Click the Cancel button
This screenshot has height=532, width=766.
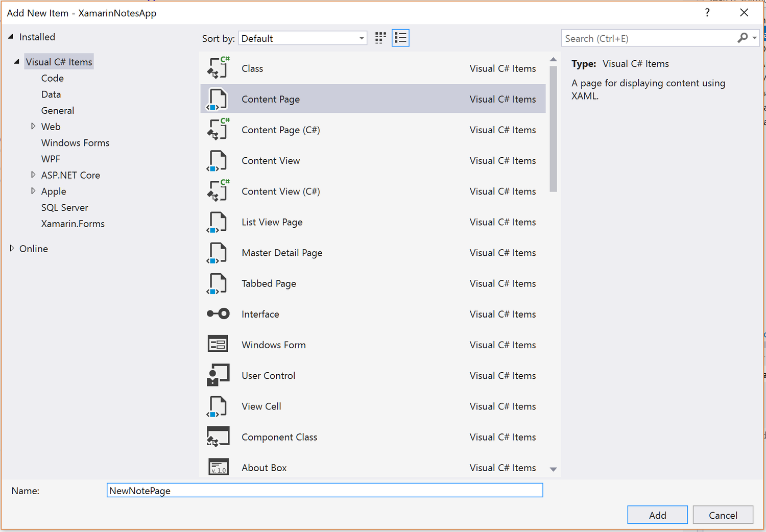click(723, 515)
